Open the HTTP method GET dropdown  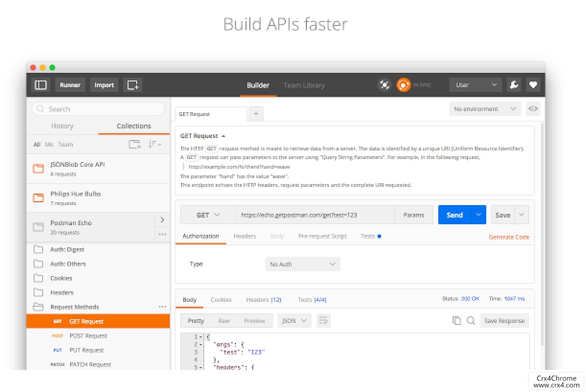208,215
